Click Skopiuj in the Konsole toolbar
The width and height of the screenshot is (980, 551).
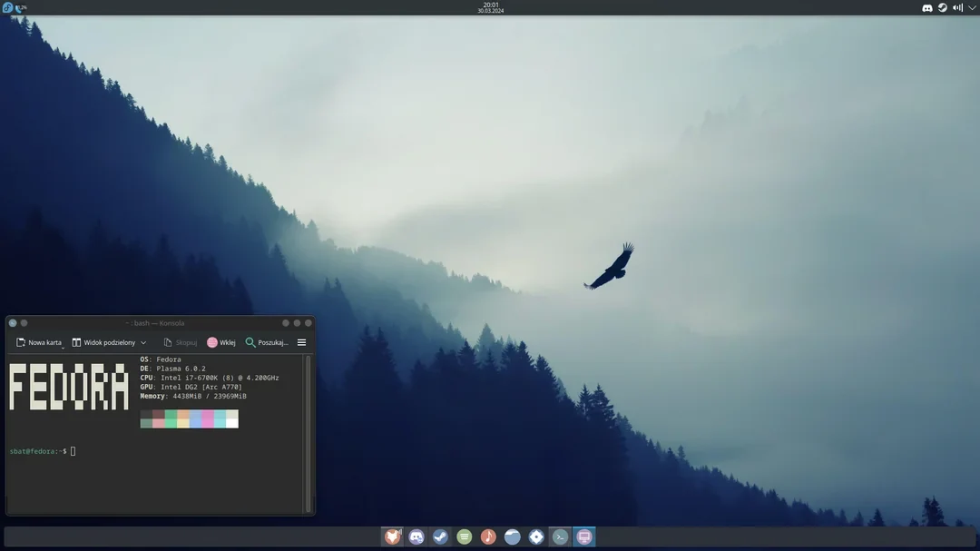[181, 342]
